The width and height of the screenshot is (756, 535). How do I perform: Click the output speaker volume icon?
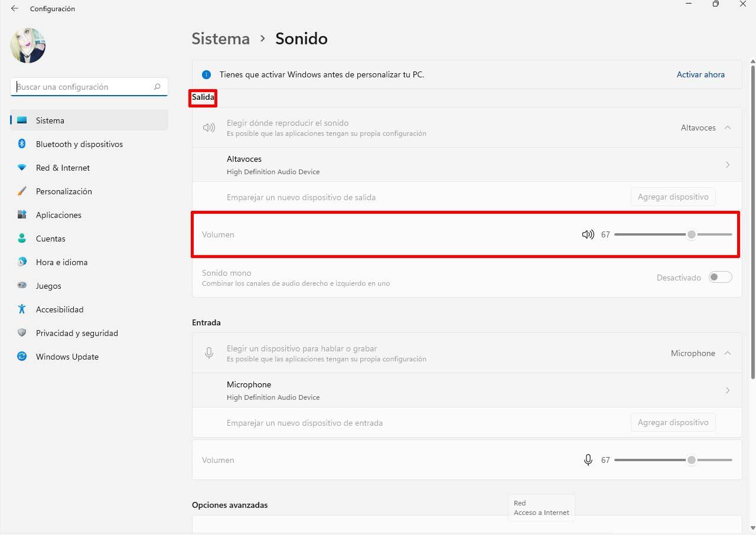click(588, 234)
